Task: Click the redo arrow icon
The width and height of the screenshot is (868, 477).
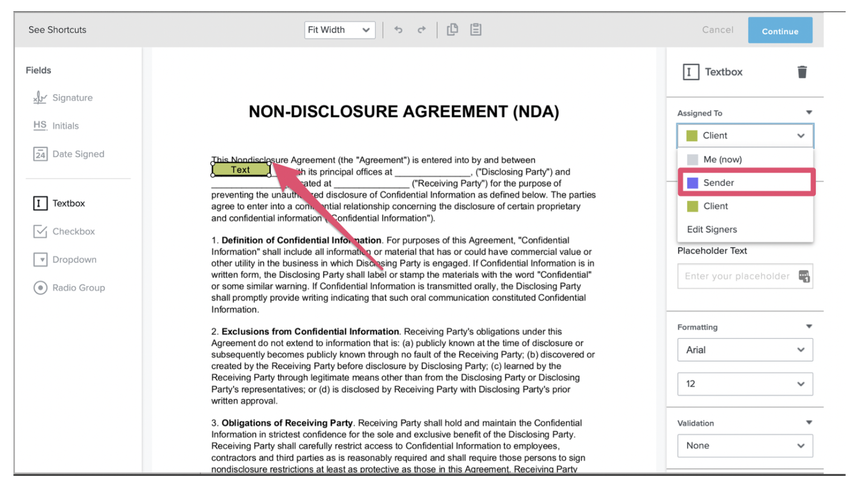Action: 422,30
